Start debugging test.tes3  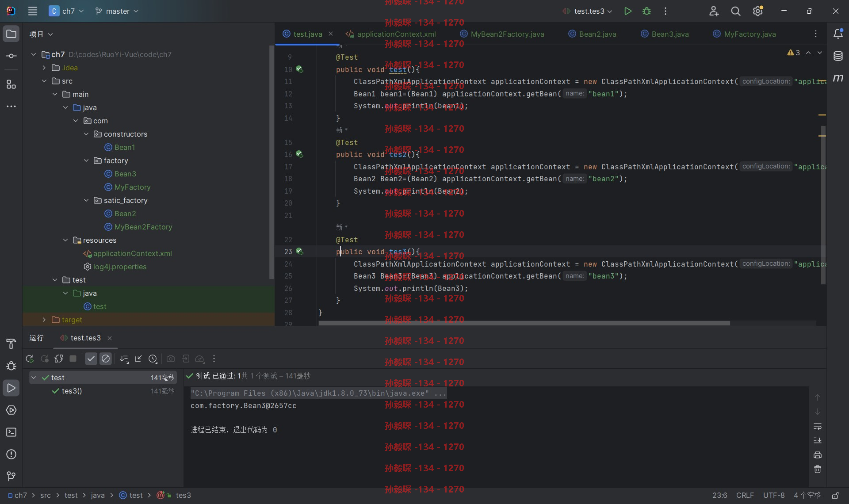tap(646, 11)
